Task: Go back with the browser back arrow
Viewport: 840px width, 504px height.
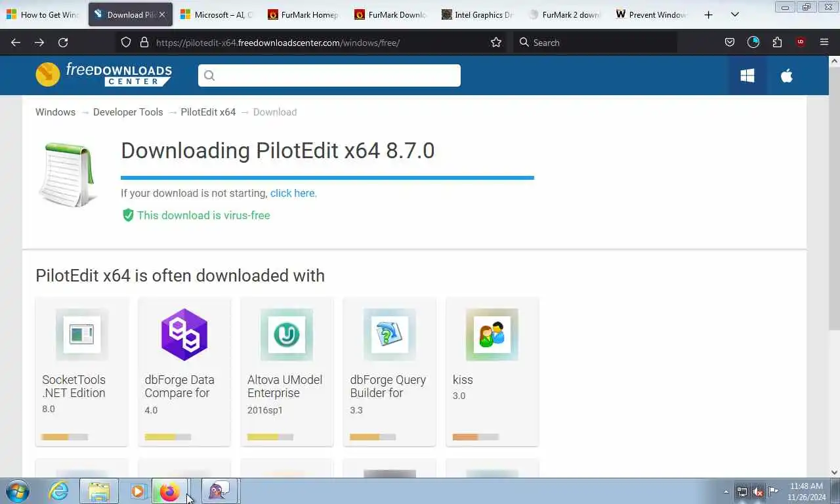Action: point(16,42)
